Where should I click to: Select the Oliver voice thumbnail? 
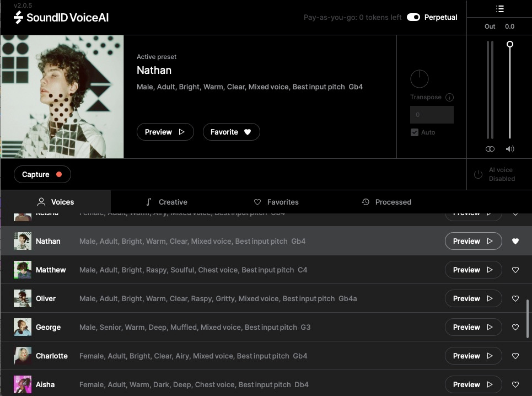[23, 298]
